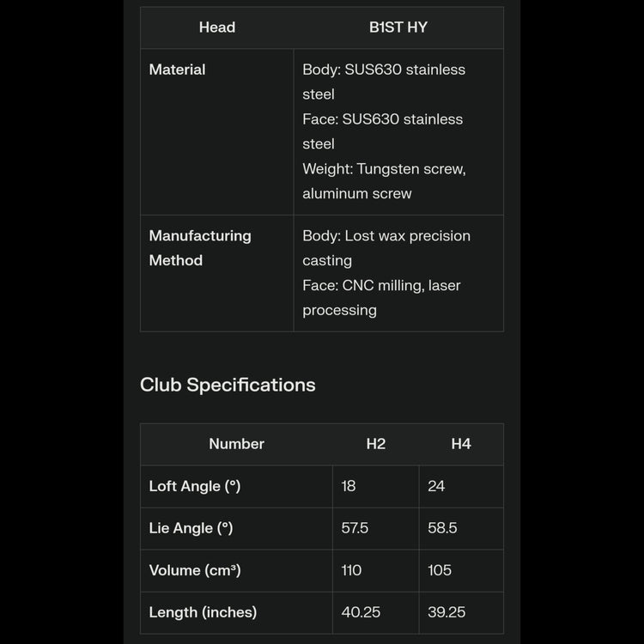
Task: Select the H4 length value 39.25
Action: [447, 612]
